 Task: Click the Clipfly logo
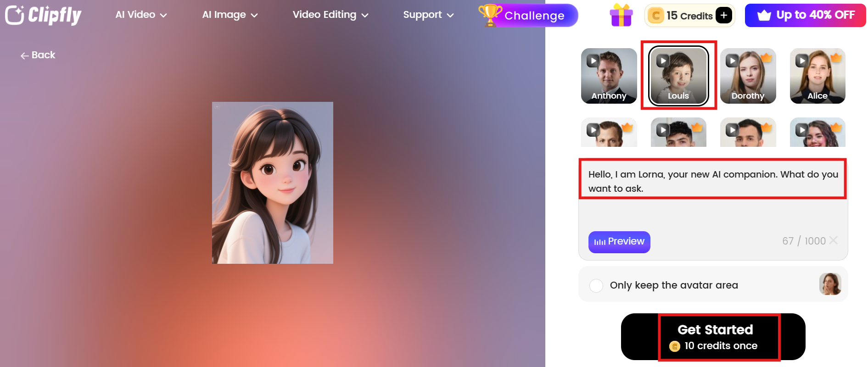43,15
